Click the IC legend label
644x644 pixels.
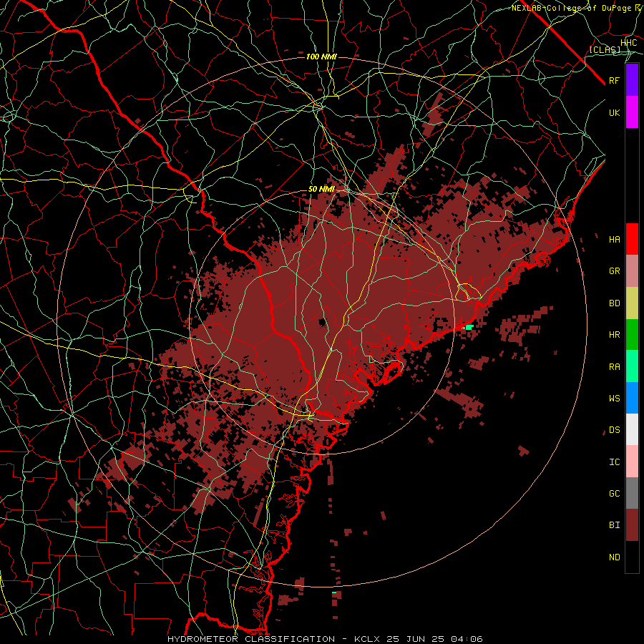pos(615,462)
